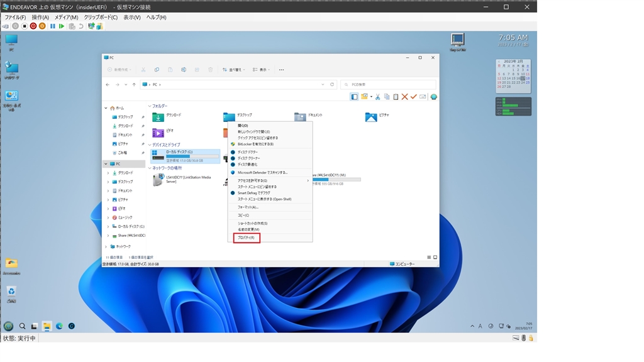Open the ファイル(F) menu
The height and width of the screenshot is (362, 644).
pos(15,17)
